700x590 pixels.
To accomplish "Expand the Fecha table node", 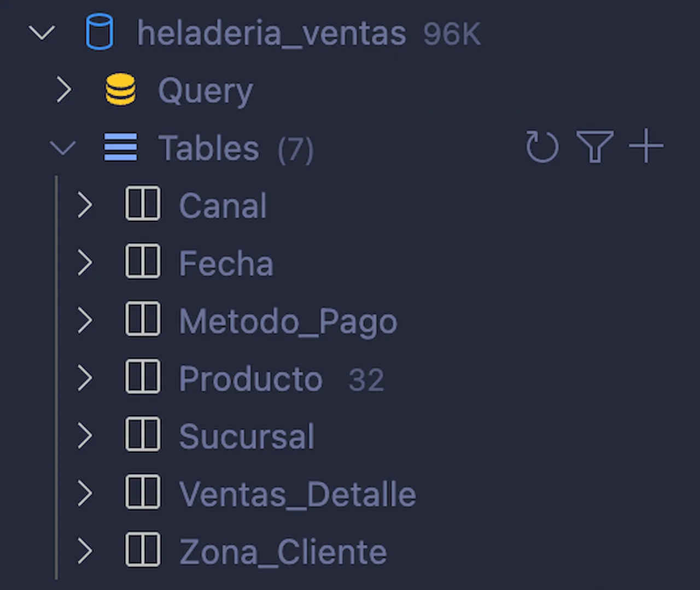I will pos(85,262).
